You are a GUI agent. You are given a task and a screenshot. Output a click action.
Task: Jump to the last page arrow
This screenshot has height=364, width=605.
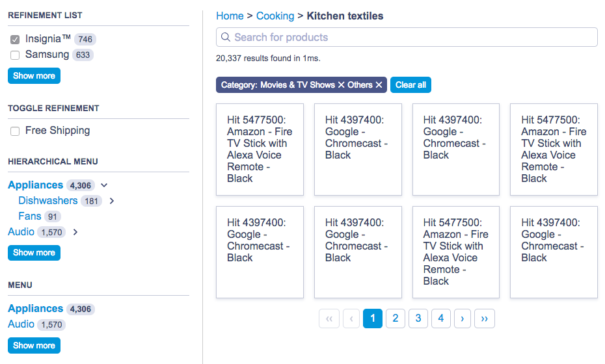(x=485, y=318)
